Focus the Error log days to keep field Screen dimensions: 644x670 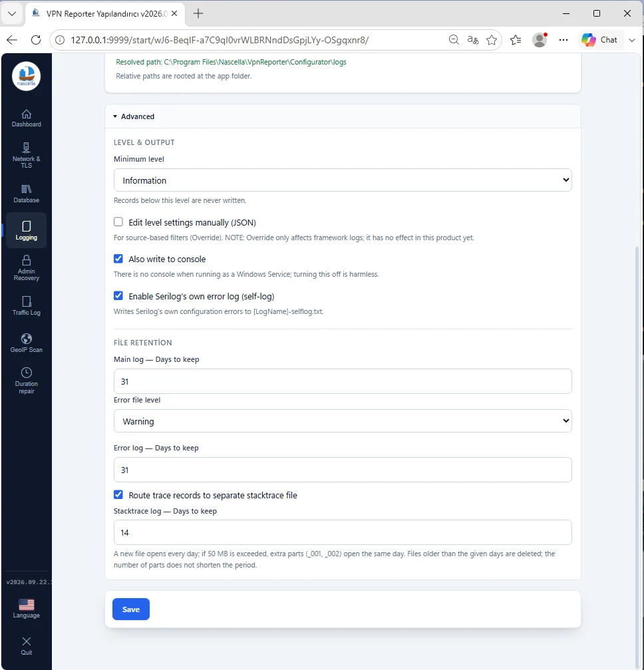click(343, 470)
